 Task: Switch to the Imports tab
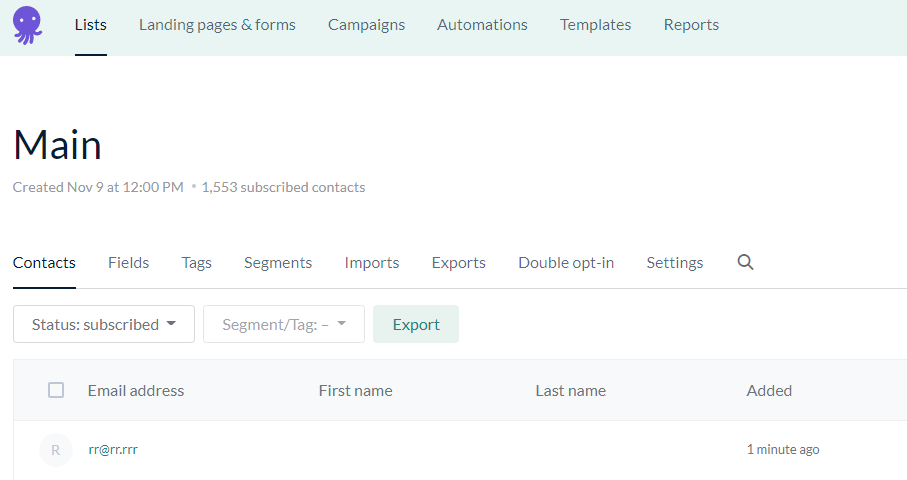372,263
